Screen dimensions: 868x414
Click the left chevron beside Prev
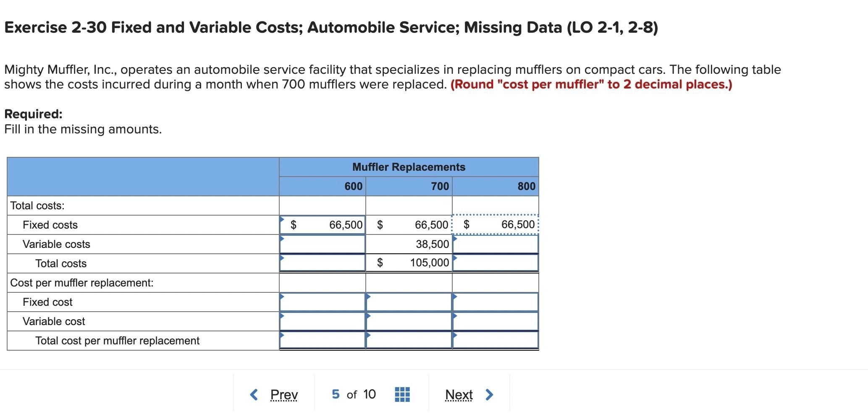(x=254, y=394)
